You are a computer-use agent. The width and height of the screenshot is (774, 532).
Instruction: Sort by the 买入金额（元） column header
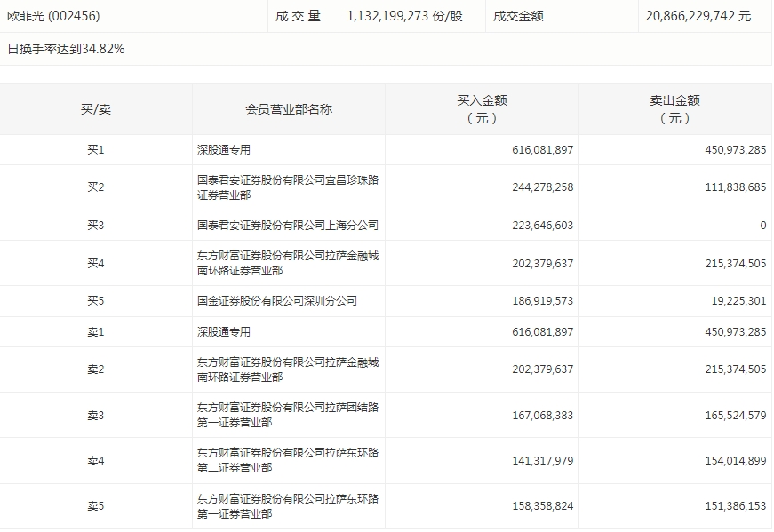click(x=481, y=109)
